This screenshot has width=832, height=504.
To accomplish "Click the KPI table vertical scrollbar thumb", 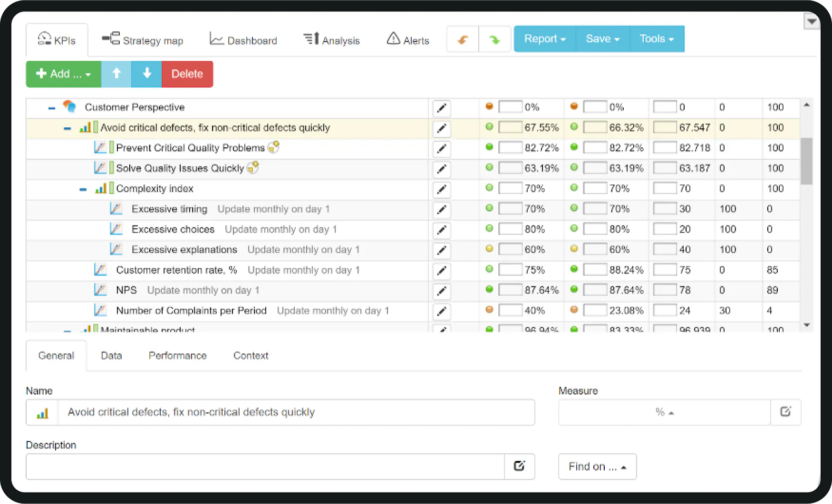I will tap(806, 161).
